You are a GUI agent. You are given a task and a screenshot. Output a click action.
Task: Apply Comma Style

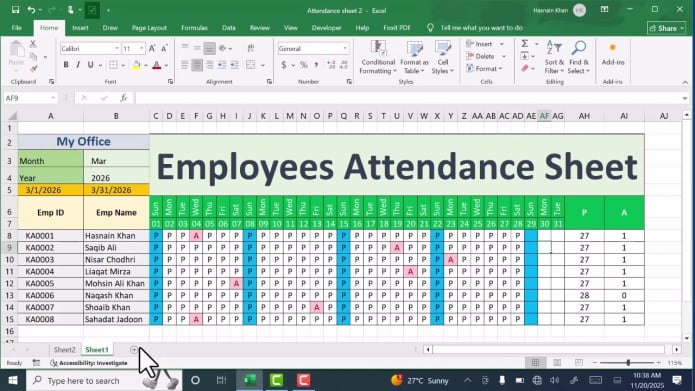(x=316, y=65)
